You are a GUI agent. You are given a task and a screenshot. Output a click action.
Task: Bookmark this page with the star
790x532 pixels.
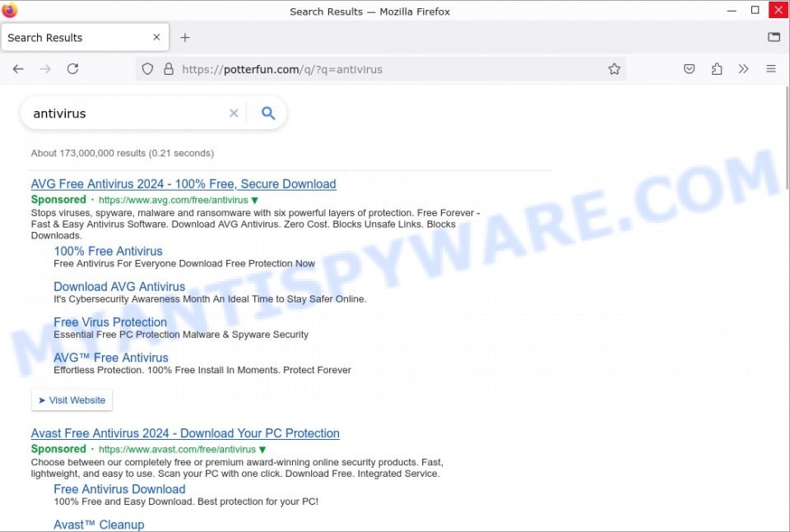[x=614, y=69]
